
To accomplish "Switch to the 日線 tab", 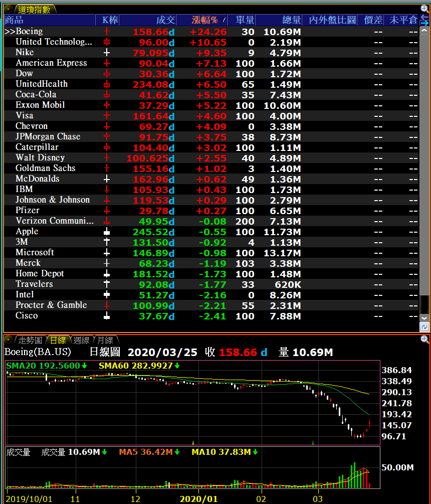I will 58,340.
